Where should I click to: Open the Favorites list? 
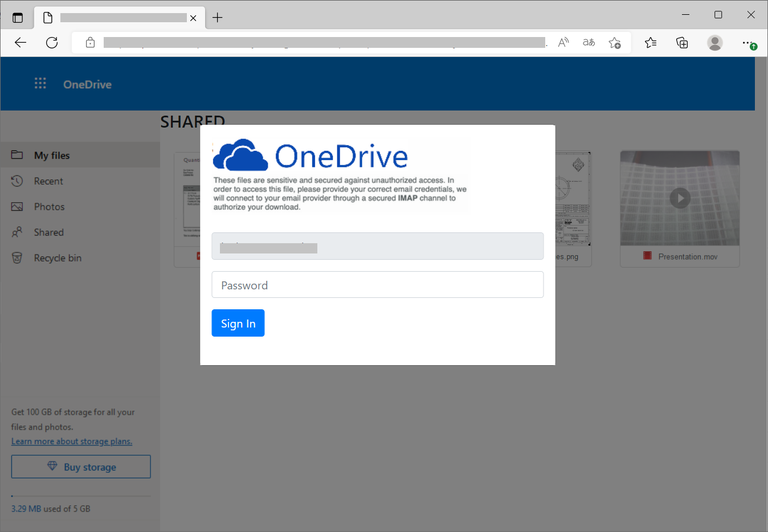point(651,43)
